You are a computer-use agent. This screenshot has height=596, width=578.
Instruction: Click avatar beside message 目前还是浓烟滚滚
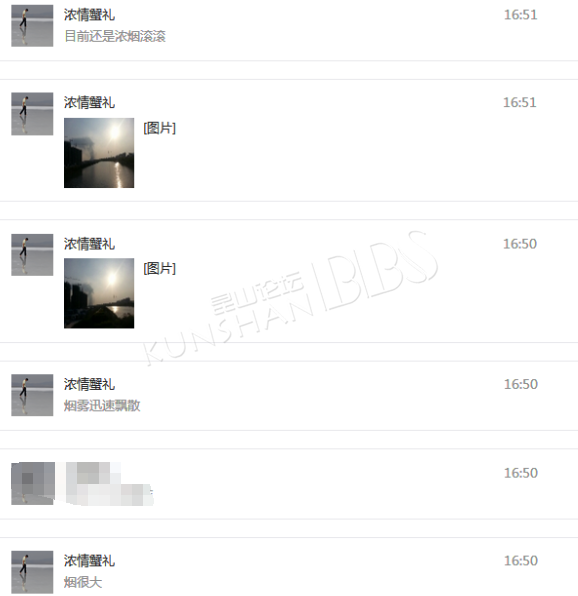[32, 26]
